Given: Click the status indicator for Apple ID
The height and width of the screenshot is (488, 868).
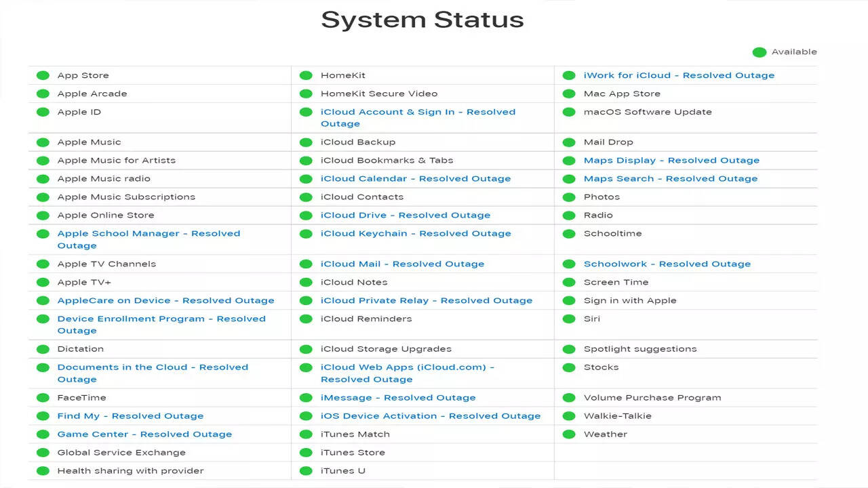Looking at the screenshot, I should tap(43, 112).
